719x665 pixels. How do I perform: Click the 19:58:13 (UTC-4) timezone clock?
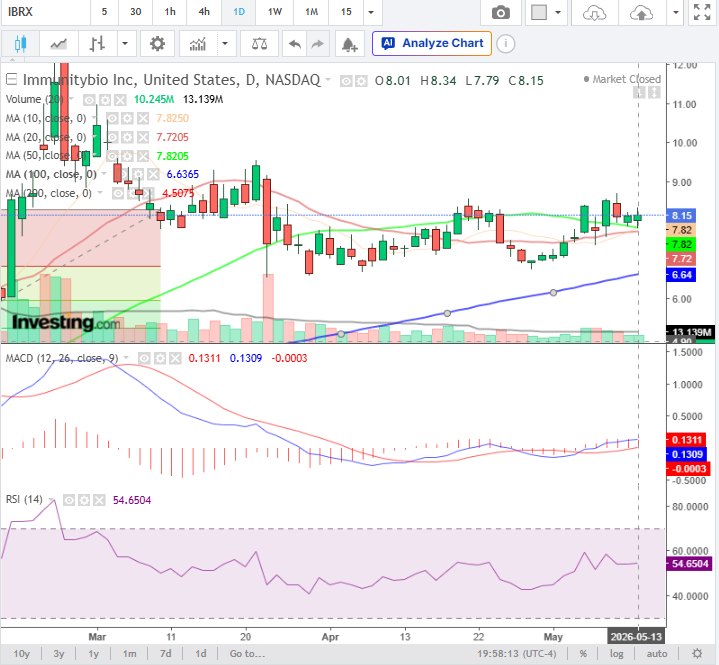517,654
